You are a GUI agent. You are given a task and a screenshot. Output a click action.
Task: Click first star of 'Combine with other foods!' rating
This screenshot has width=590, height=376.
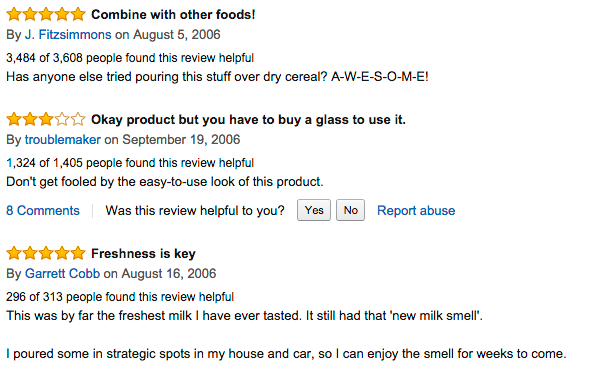point(14,14)
